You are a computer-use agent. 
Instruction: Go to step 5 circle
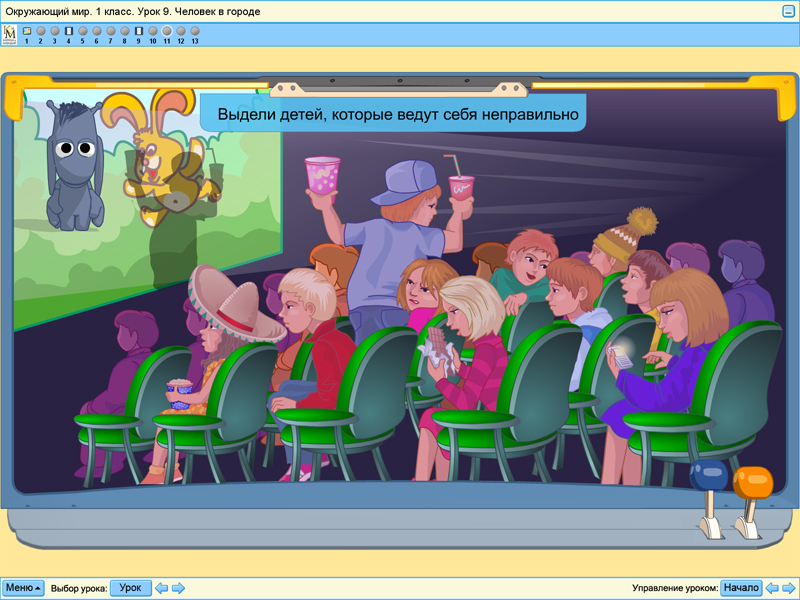coord(83,31)
